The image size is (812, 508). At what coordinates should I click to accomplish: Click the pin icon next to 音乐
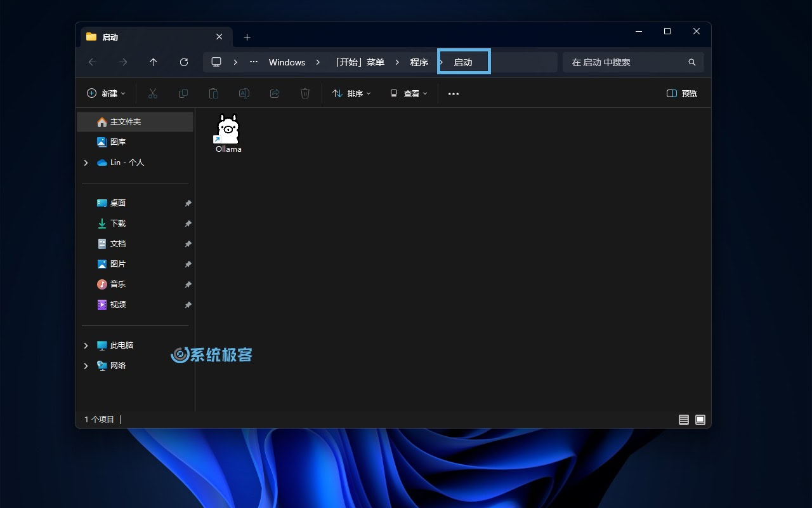tap(188, 284)
